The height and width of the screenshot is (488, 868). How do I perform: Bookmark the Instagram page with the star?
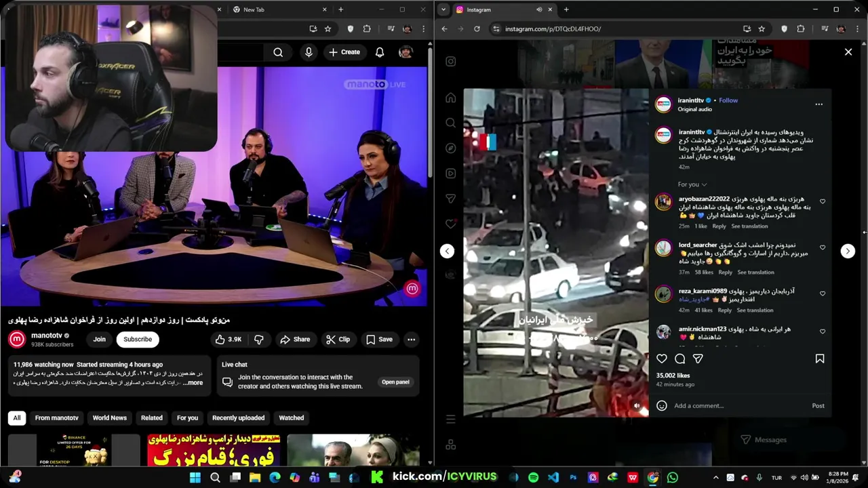click(x=762, y=29)
